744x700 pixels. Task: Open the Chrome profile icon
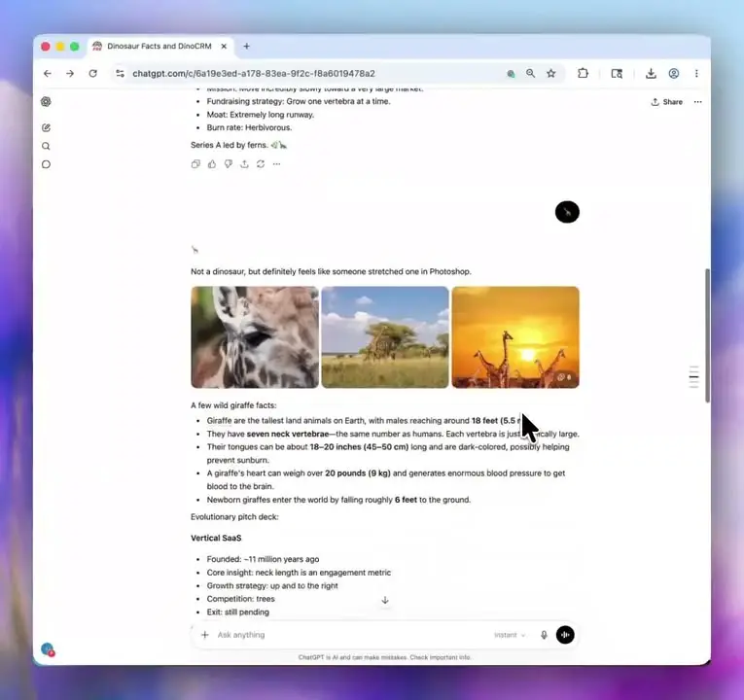pyautogui.click(x=674, y=74)
